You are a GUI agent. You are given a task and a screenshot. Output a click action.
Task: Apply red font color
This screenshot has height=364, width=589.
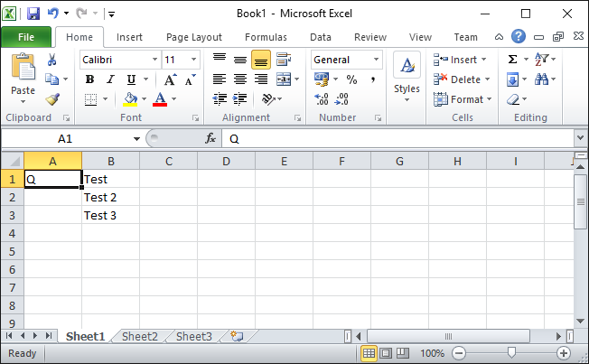pos(160,99)
